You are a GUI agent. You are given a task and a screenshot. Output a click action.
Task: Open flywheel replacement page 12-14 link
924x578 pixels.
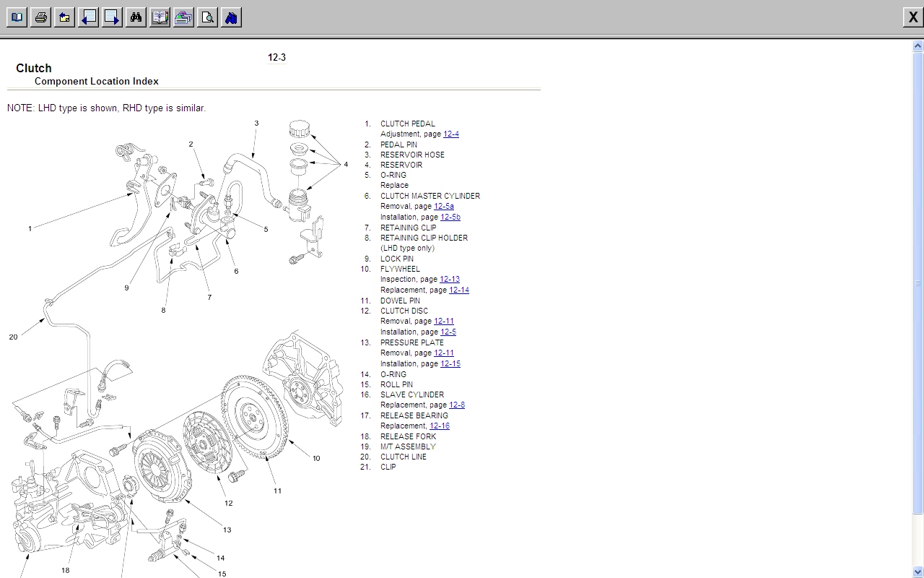click(x=458, y=290)
